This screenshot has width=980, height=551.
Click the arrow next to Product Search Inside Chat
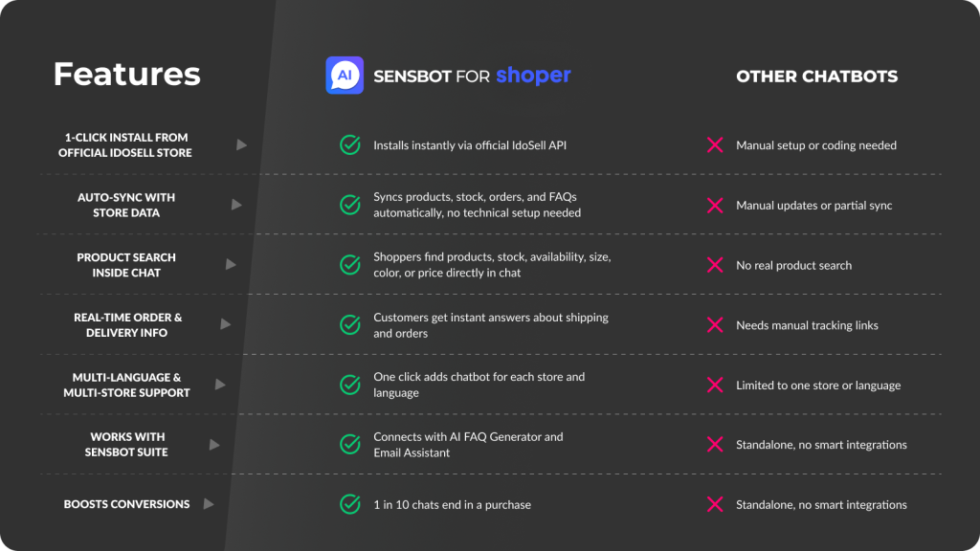231,265
